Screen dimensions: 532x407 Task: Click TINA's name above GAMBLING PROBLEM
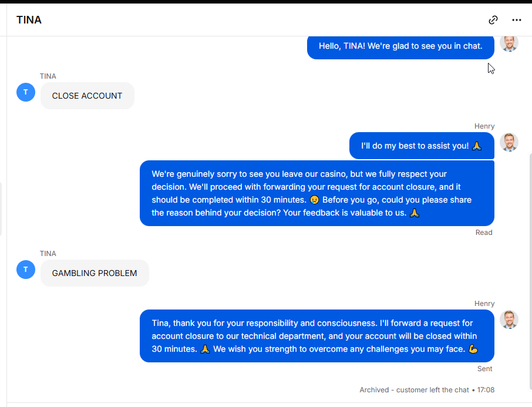point(48,254)
